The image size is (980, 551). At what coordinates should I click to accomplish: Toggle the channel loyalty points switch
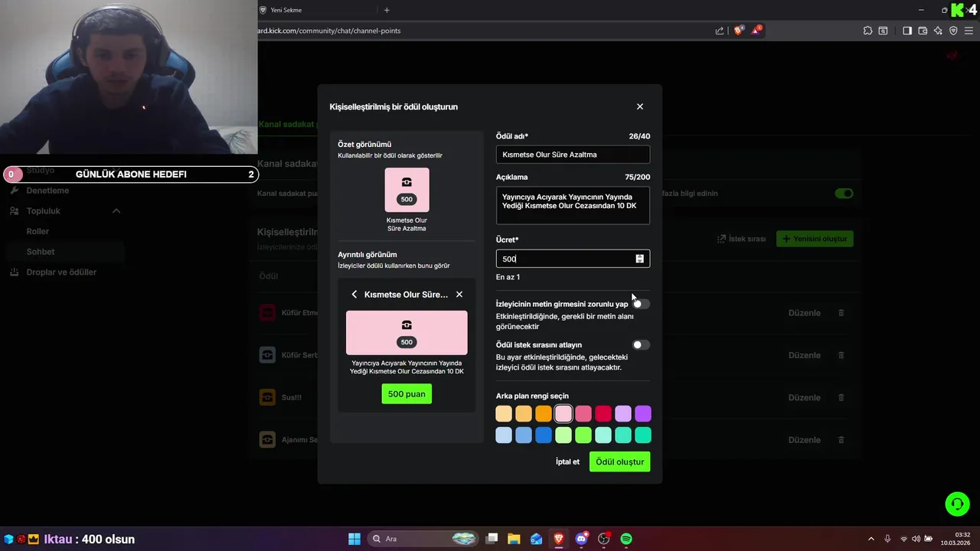[x=844, y=194]
